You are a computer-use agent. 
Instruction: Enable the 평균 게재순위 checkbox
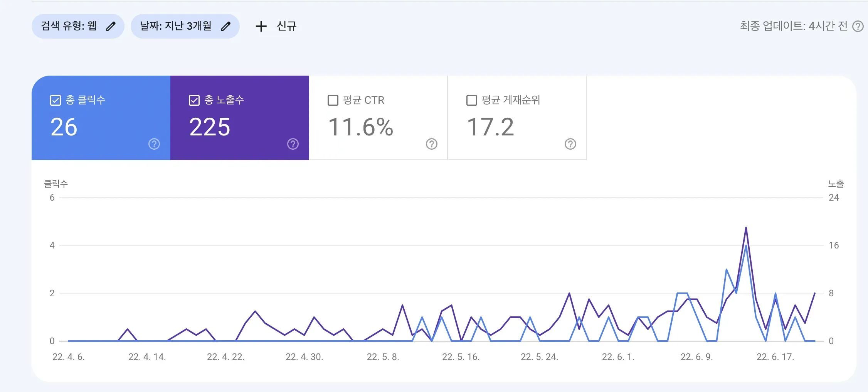[x=471, y=100]
